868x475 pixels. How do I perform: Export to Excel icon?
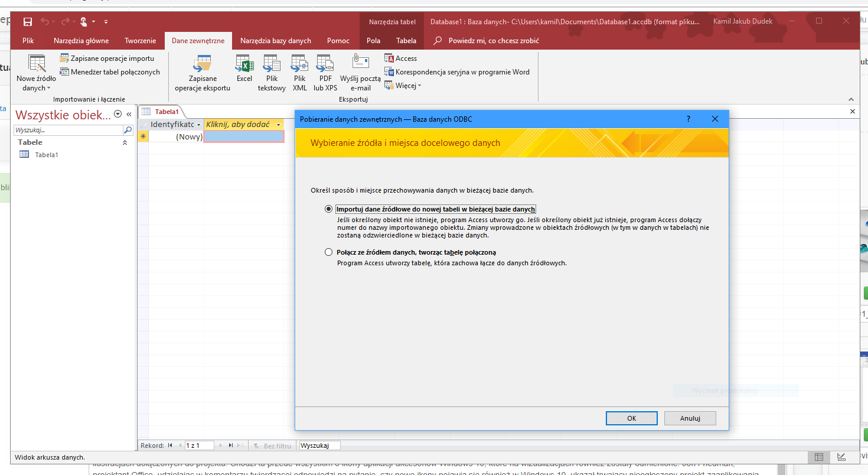point(244,69)
